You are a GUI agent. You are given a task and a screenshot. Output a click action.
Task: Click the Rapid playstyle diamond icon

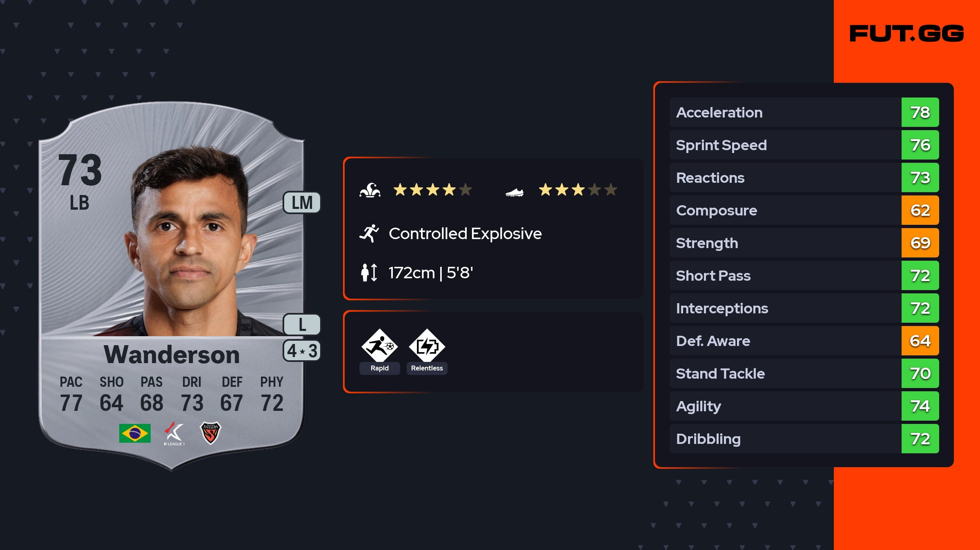[x=379, y=346]
